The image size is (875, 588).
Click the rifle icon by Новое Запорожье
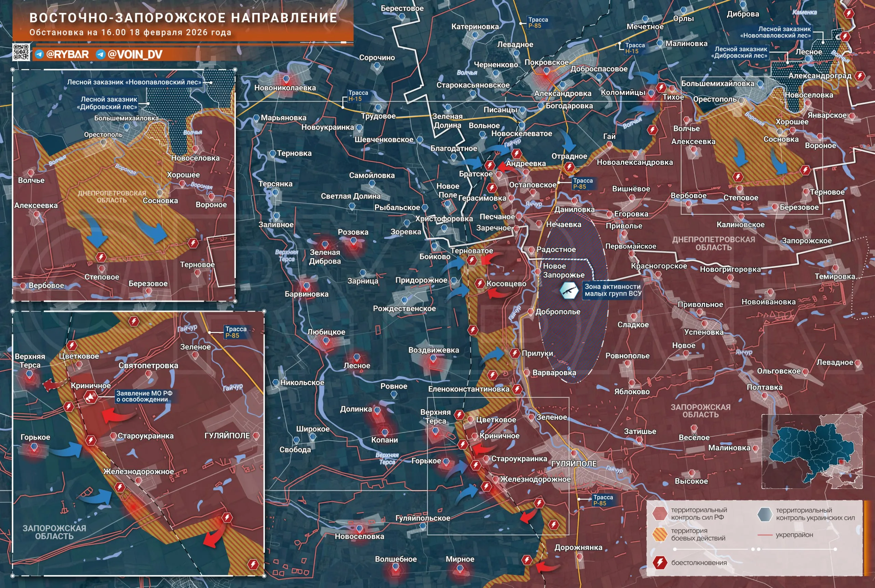pos(569,290)
